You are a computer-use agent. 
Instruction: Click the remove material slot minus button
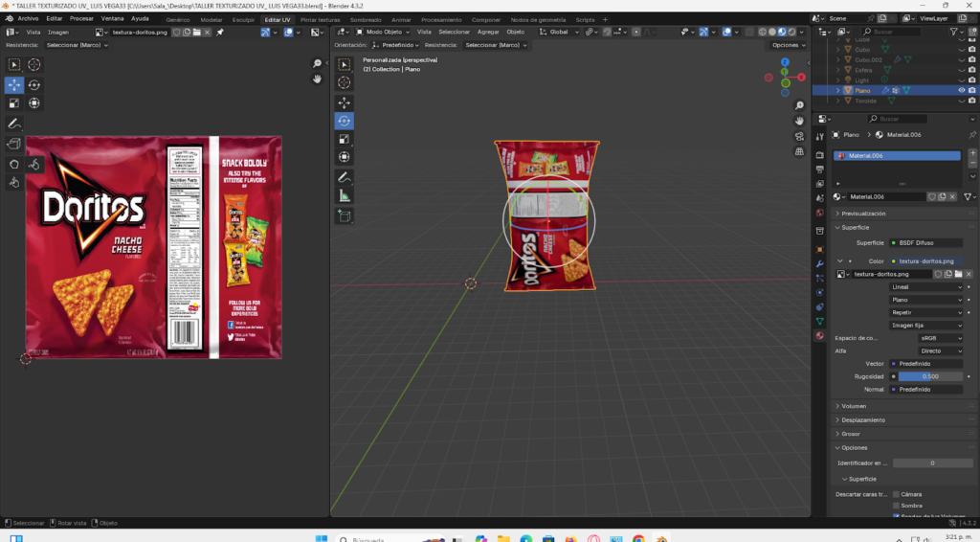[972, 163]
